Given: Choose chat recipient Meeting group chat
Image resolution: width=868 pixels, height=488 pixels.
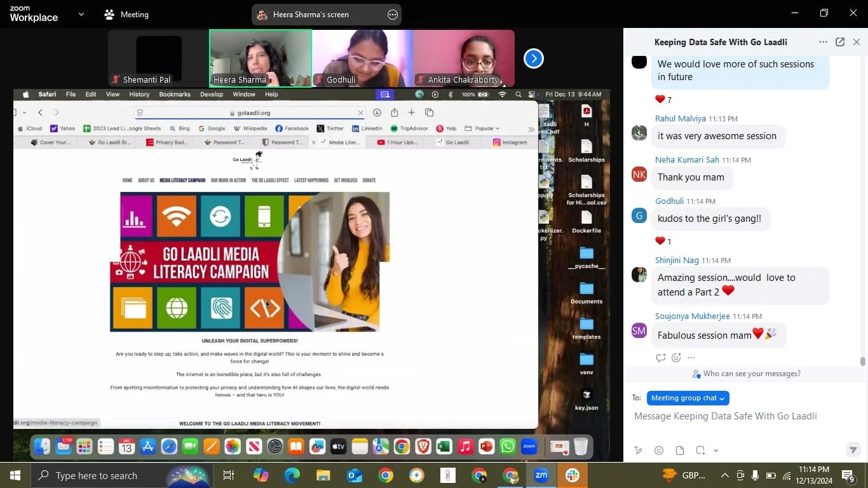Looking at the screenshot, I should pyautogui.click(x=688, y=398).
